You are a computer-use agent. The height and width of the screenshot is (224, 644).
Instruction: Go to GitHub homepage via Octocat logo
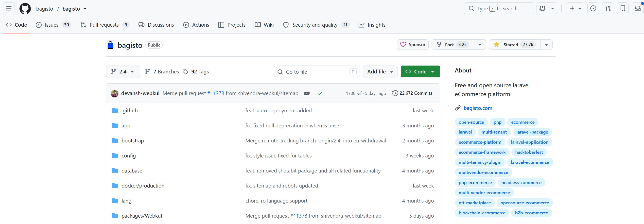click(x=25, y=8)
